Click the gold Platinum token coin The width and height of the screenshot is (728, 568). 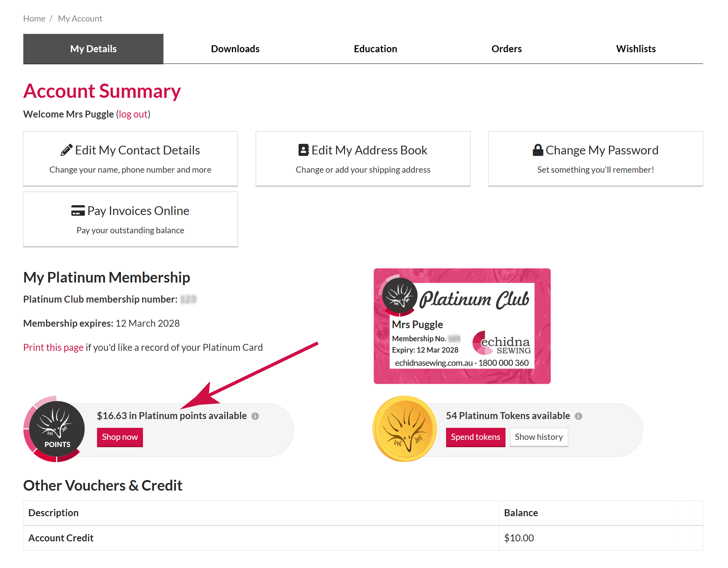click(x=405, y=429)
